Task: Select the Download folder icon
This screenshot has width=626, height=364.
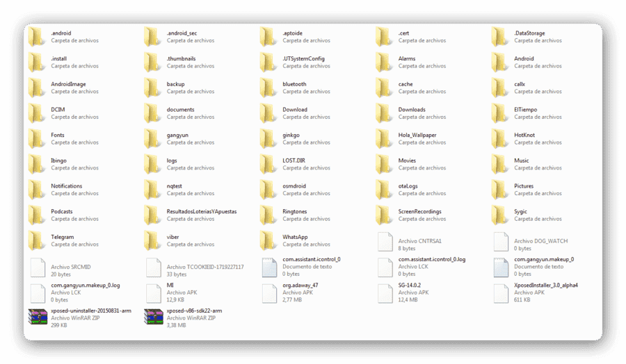Action: (268, 113)
